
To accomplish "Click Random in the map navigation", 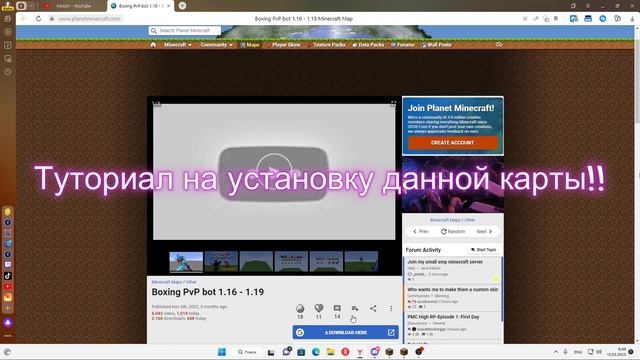I will tap(453, 231).
